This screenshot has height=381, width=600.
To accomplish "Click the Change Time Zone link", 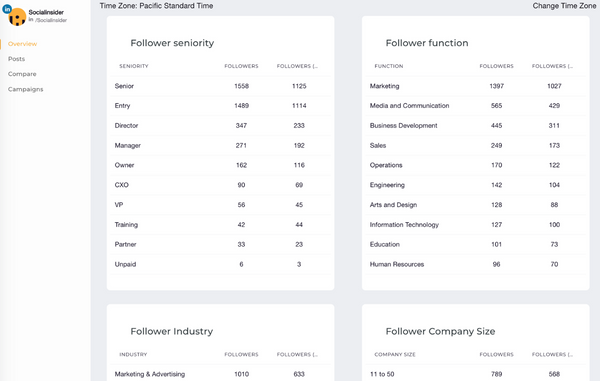I will (x=564, y=6).
